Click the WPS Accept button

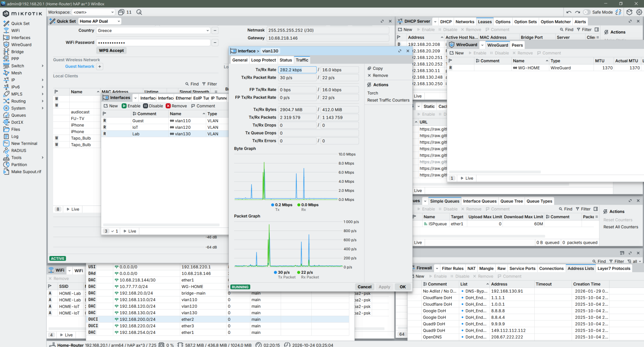[111, 51]
